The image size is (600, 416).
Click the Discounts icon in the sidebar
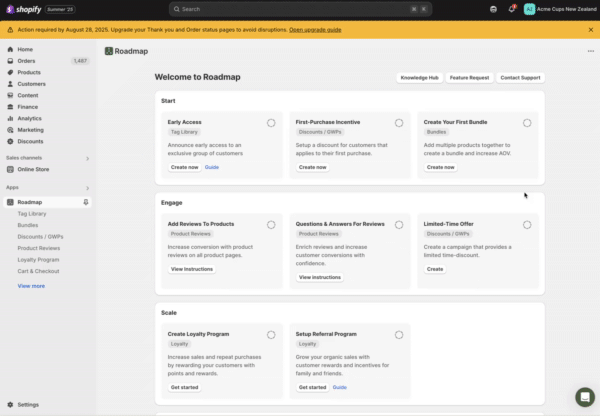[x=10, y=141]
